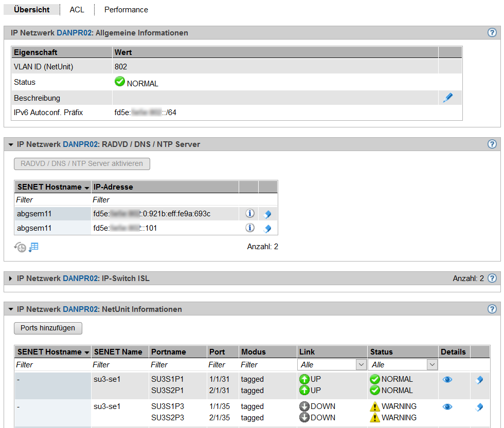Screen dimensions: 504x428
Task: View details of SU3S1P3 port row
Action: [x=447, y=406]
